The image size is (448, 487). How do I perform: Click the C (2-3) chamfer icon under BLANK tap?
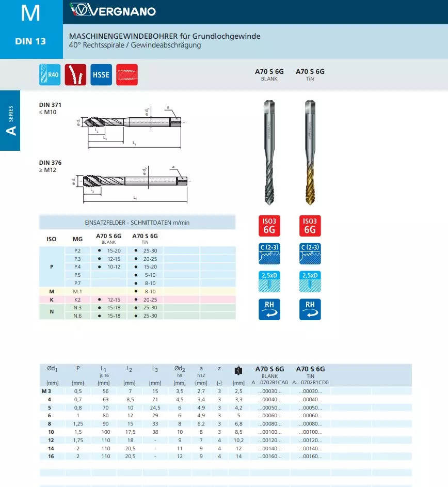point(269,254)
